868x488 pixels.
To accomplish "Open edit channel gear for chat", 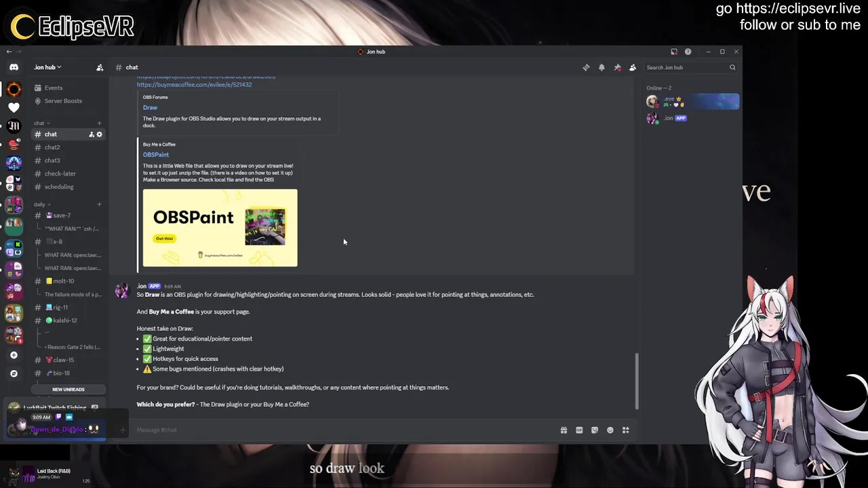I will pyautogui.click(x=99, y=134).
